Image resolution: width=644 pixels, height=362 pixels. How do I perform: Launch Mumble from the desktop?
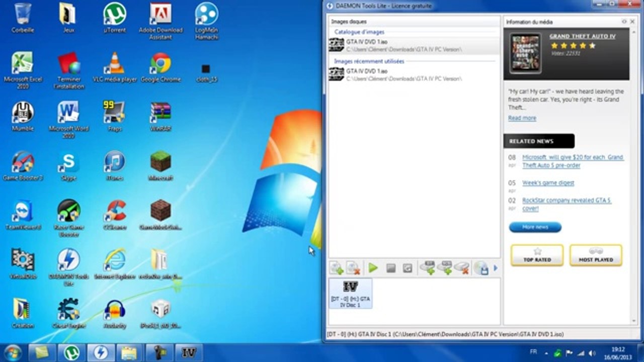23,116
